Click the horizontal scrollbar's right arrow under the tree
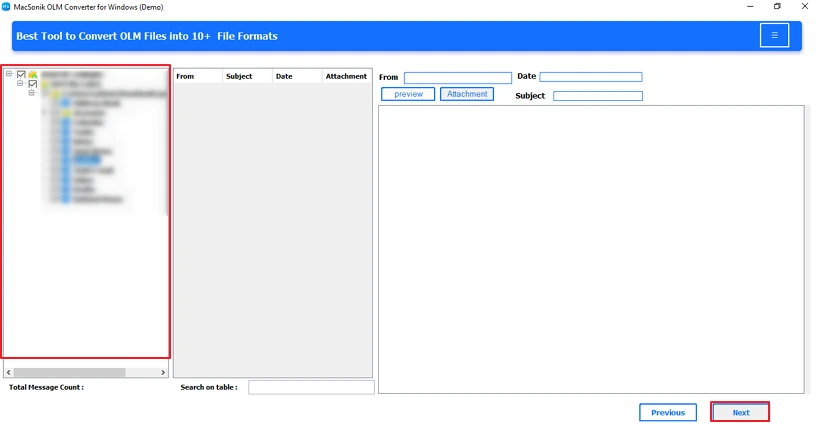Viewport: 820px width, 437px height. click(x=164, y=372)
